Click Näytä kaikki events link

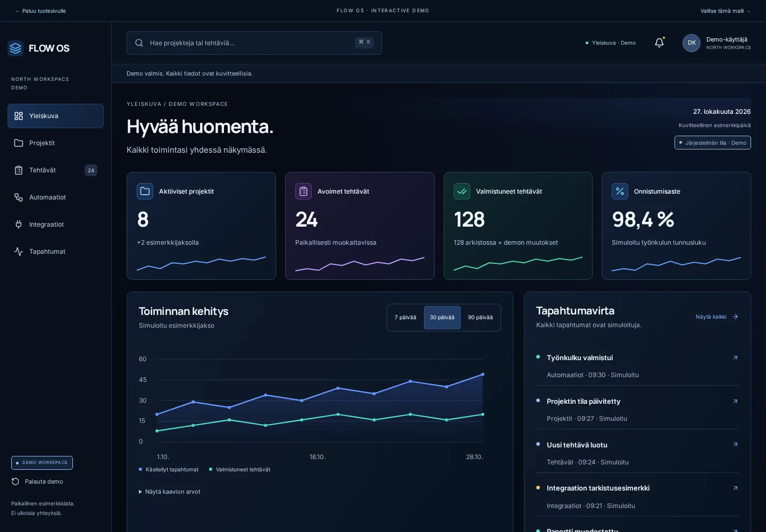tap(717, 317)
